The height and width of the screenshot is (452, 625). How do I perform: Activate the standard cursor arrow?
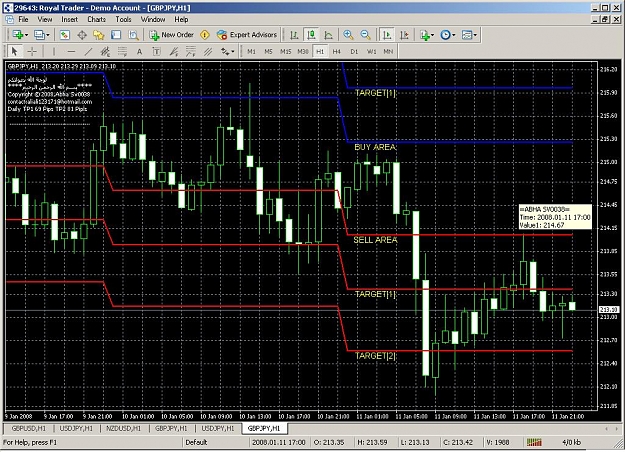(14, 51)
